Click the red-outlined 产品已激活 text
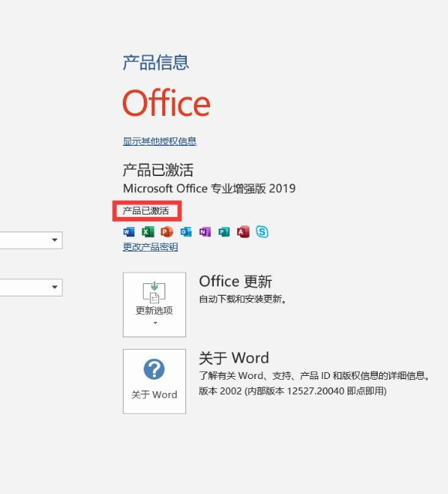The height and width of the screenshot is (494, 448). point(146,211)
